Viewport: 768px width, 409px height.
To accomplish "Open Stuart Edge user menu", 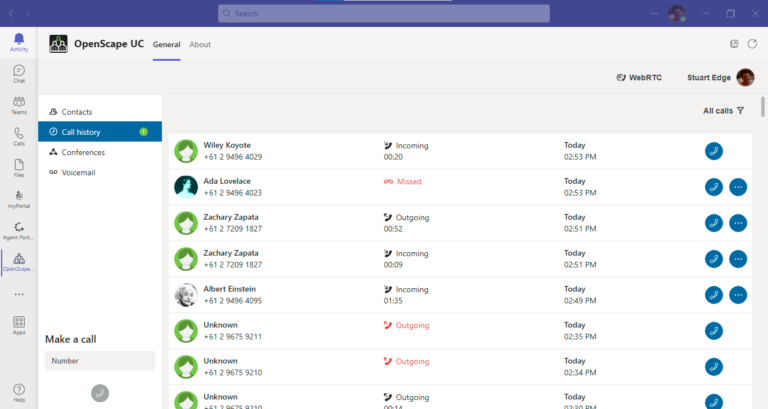I will pyautogui.click(x=720, y=77).
